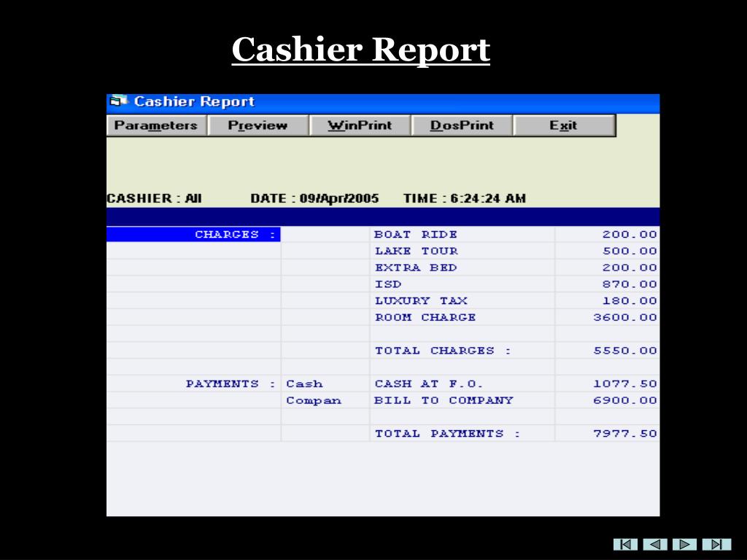The height and width of the screenshot is (560, 747).
Task: Click the 500.00 lake tour amount
Action: 630,251
